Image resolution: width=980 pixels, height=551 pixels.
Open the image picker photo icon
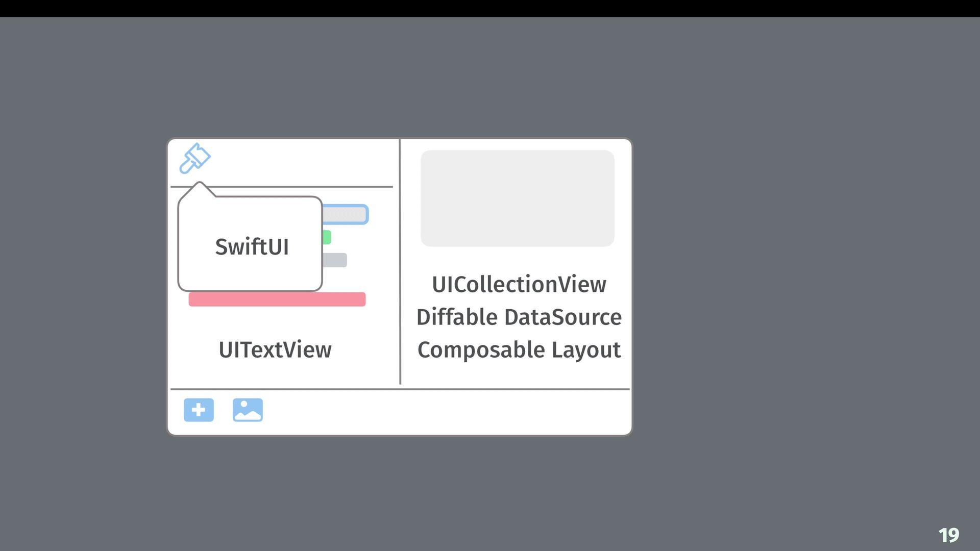click(248, 410)
